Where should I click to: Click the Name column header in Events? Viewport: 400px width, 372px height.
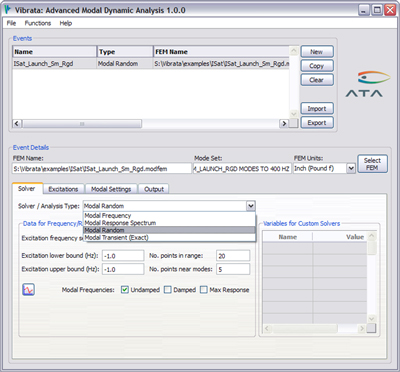coord(54,52)
